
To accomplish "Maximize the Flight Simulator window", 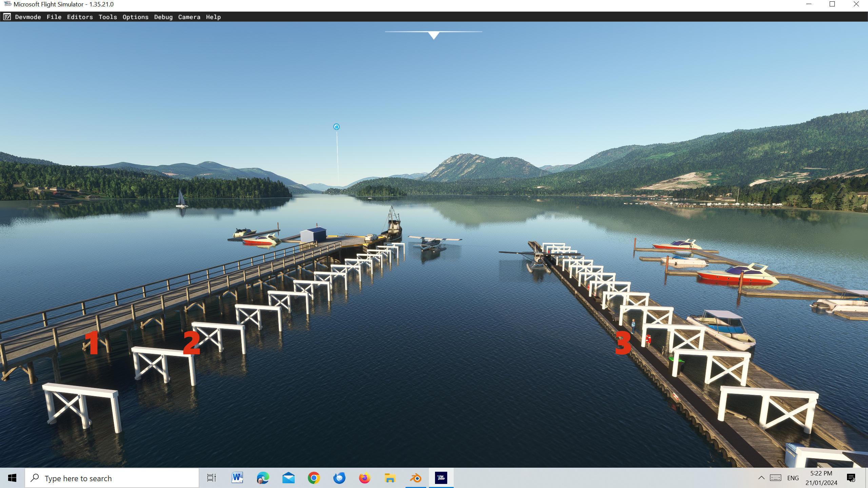I will [x=832, y=4].
